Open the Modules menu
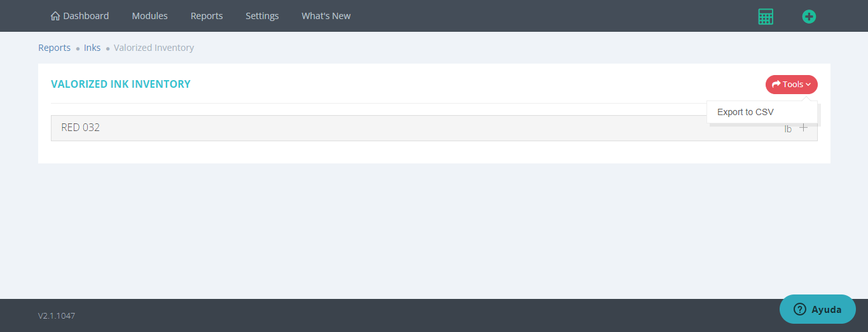The width and height of the screenshot is (868, 332). coord(149,16)
